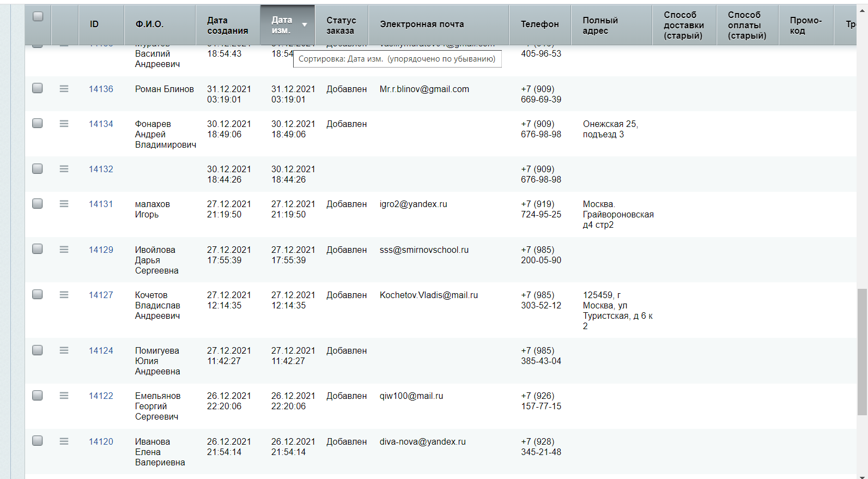Click the Телефон column header
This screenshot has width=868, height=479.
(539, 24)
